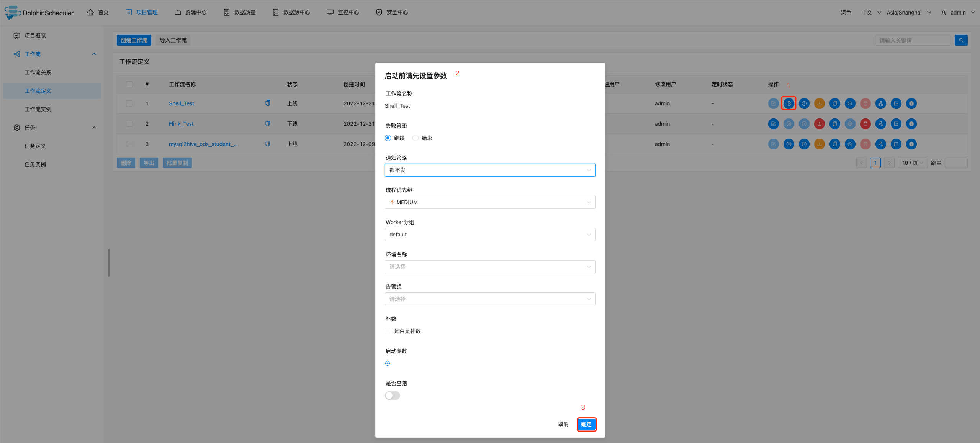Click the offline download icon for Shell_Test
This screenshot has height=443, width=980.
coord(819,103)
